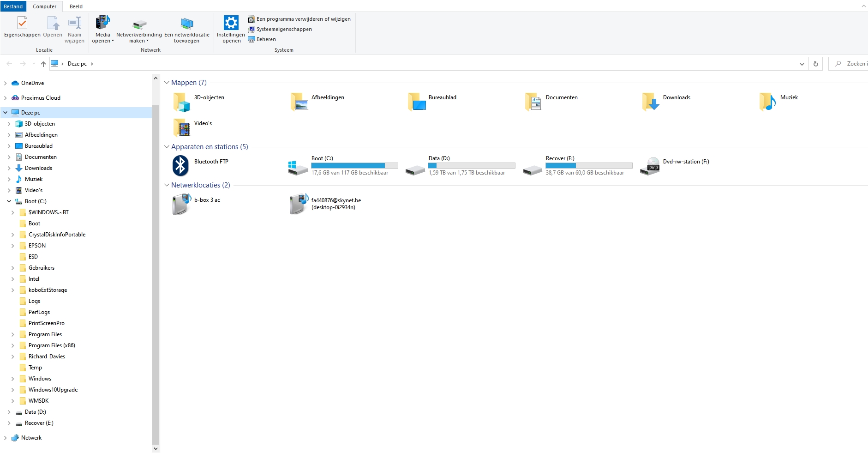
Task: Switch to the Beeld ribbon tab
Action: click(x=76, y=6)
